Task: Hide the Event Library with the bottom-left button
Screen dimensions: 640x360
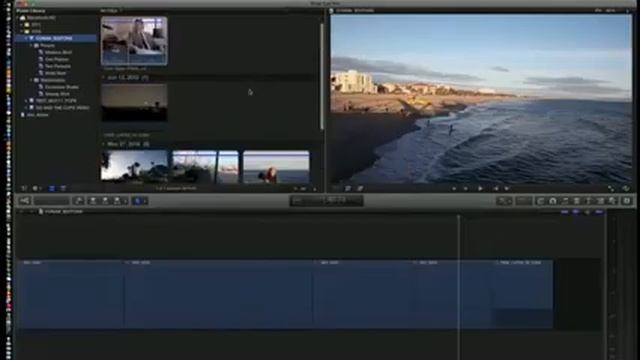Action: [24, 188]
